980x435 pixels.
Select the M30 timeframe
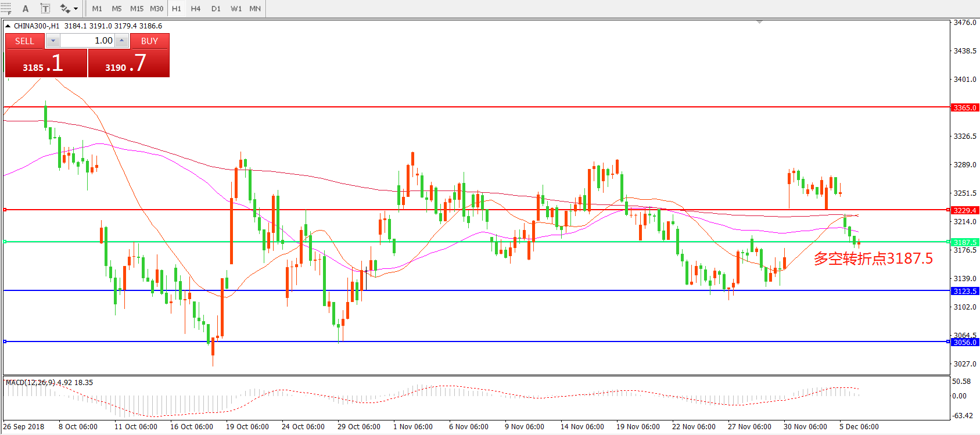click(x=156, y=9)
